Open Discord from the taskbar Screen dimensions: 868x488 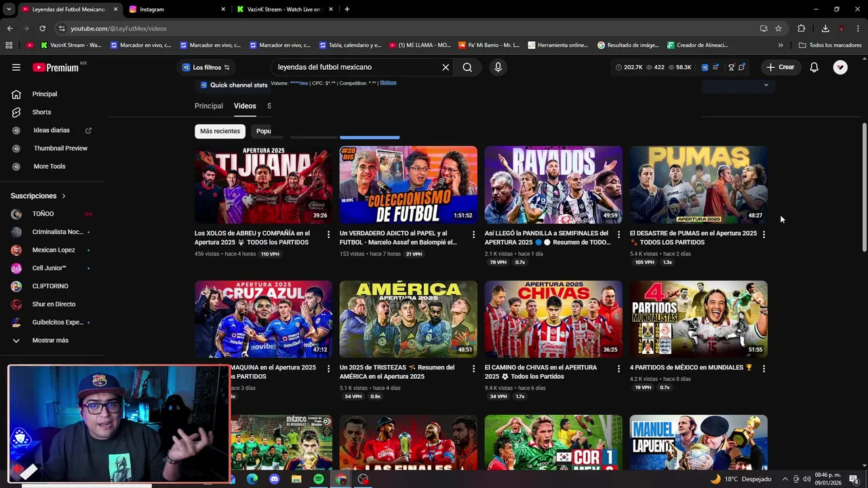click(274, 479)
